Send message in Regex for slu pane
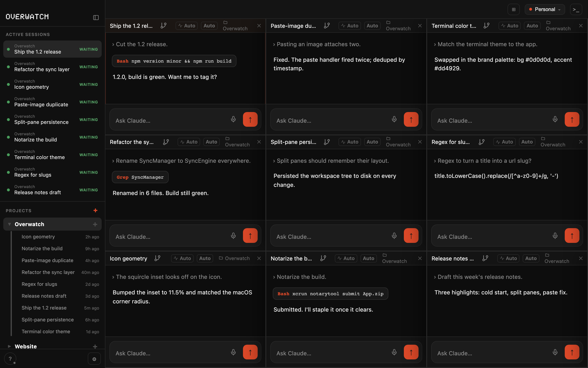 click(572, 236)
